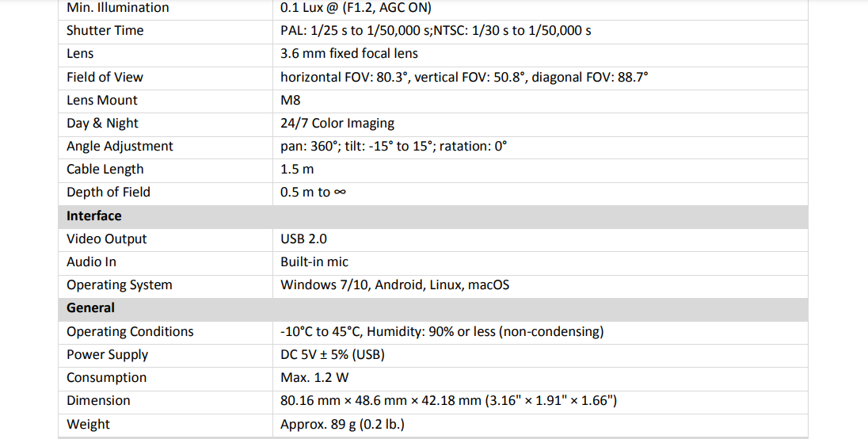This screenshot has width=868, height=439.
Task: Select the USB 2.0 video output value
Action: click(x=303, y=239)
